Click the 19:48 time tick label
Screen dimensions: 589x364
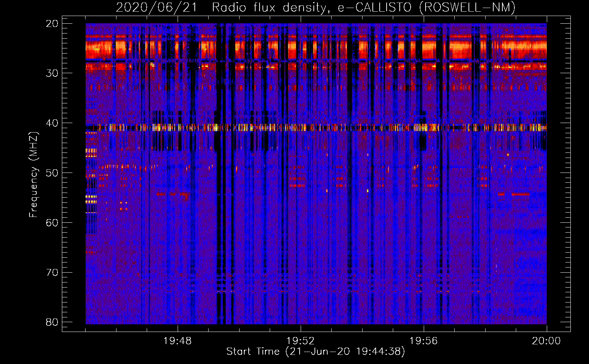point(178,341)
